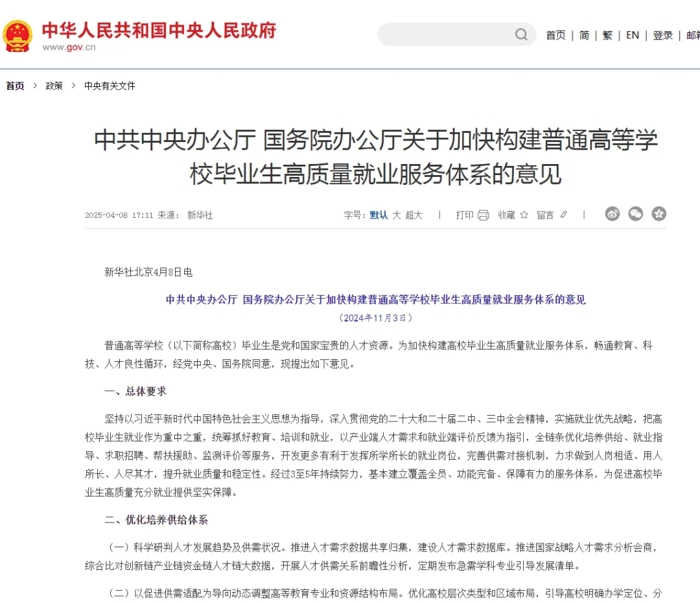Click 登录 to sign in
The width and height of the screenshot is (700, 603).
pos(662,35)
